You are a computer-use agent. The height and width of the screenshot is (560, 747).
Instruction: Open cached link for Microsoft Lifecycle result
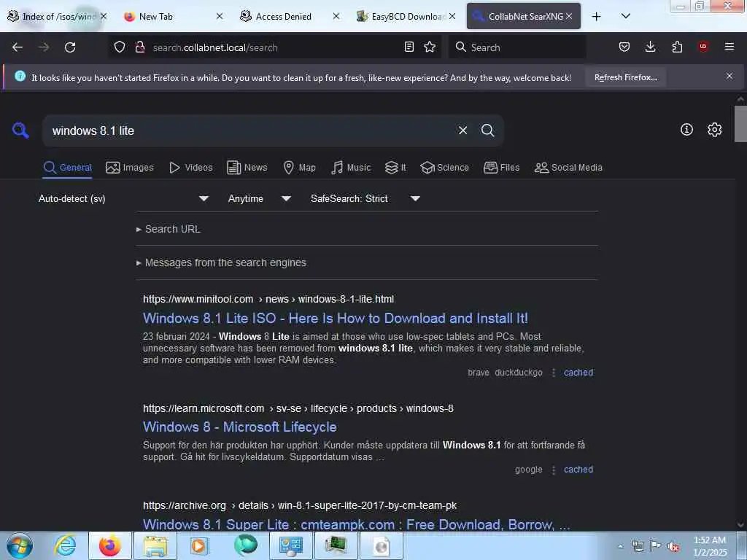(578, 470)
